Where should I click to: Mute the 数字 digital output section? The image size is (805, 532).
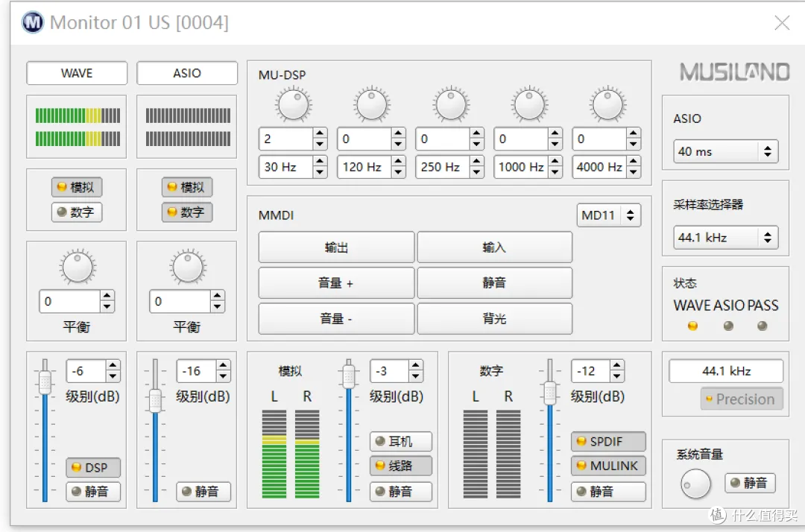click(x=608, y=492)
